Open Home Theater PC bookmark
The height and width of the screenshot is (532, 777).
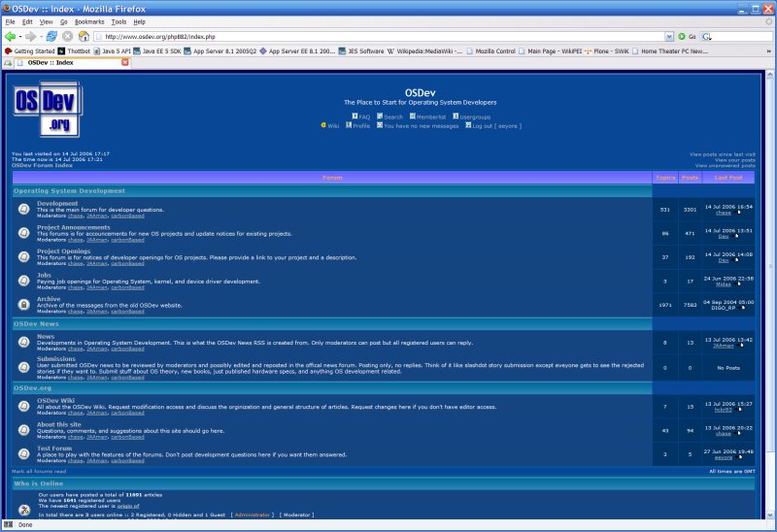pos(670,51)
